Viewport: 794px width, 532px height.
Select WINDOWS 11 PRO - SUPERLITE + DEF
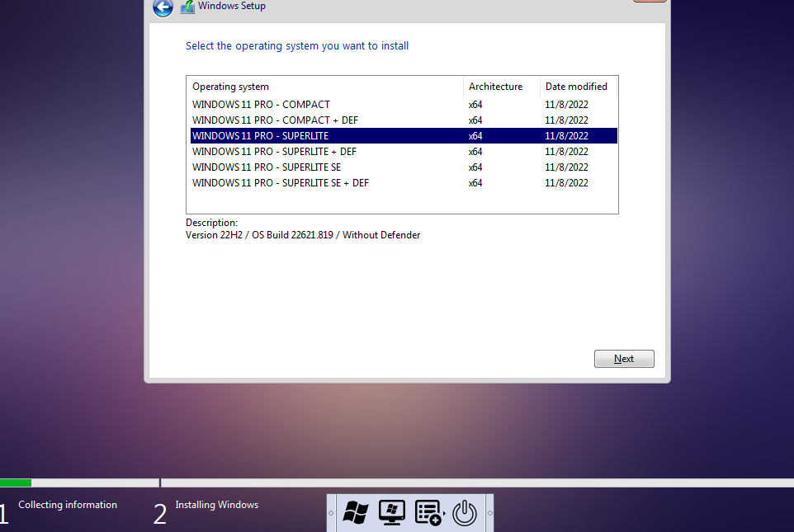coord(404,151)
